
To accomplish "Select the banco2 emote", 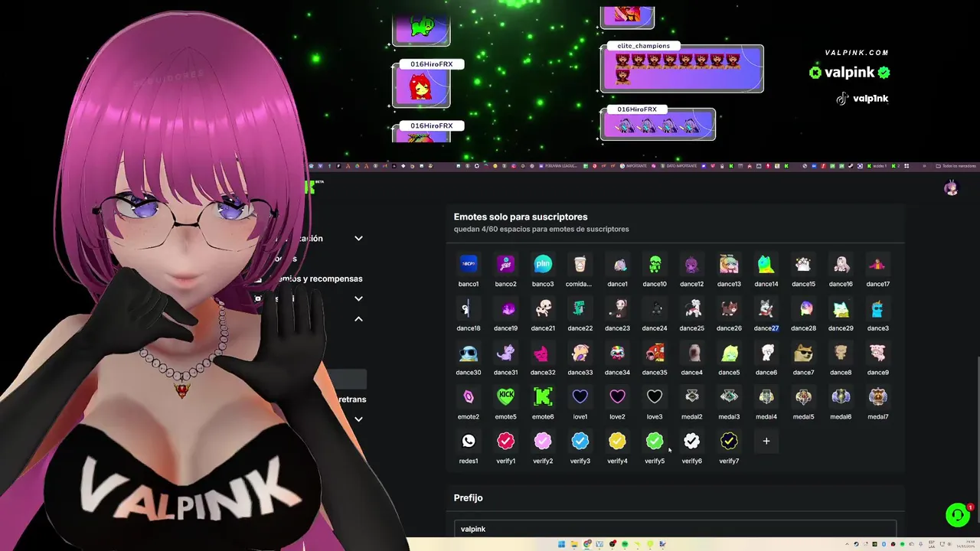I will pyautogui.click(x=505, y=265).
